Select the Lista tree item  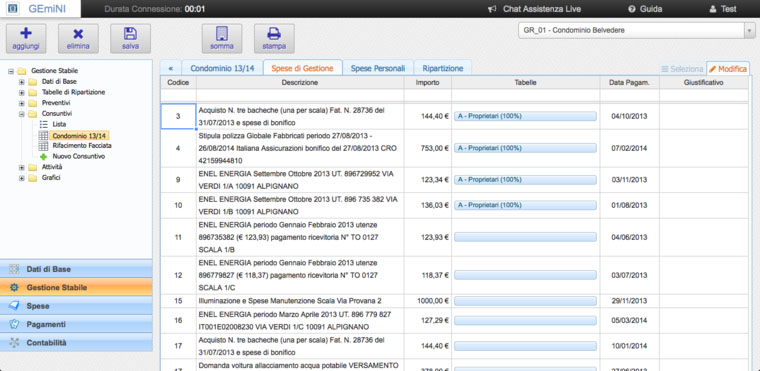[59, 124]
